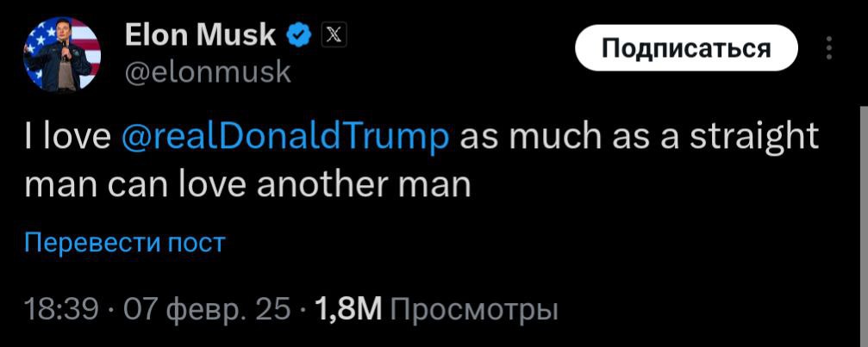This screenshot has height=347, width=868.
Task: Click the vertical scrollbar on right edge
Action: pyautogui.click(x=865, y=226)
